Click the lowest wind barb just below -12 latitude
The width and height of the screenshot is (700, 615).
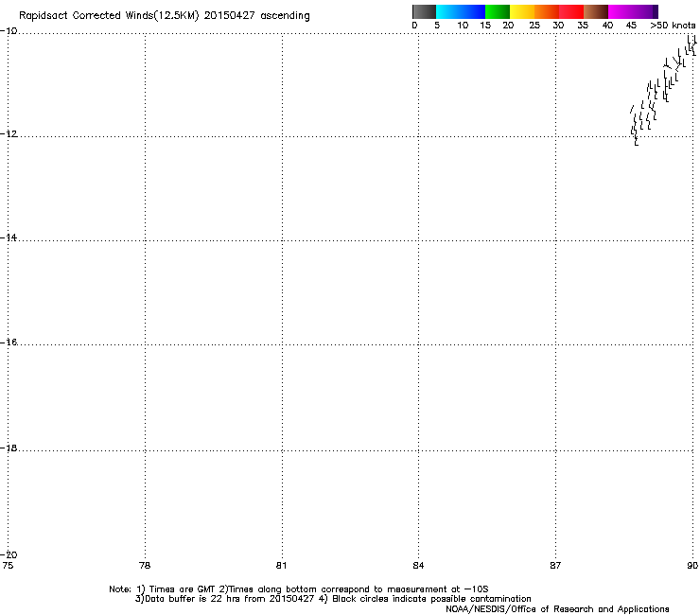[637, 140]
